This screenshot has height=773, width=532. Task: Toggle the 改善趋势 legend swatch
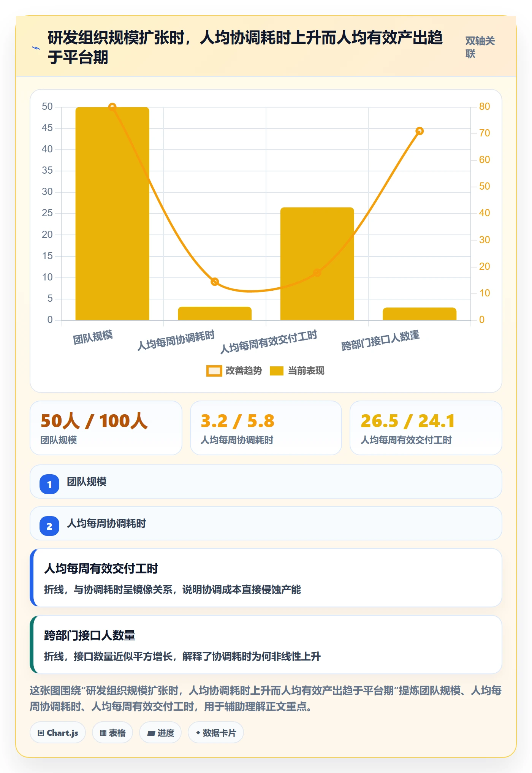(214, 371)
